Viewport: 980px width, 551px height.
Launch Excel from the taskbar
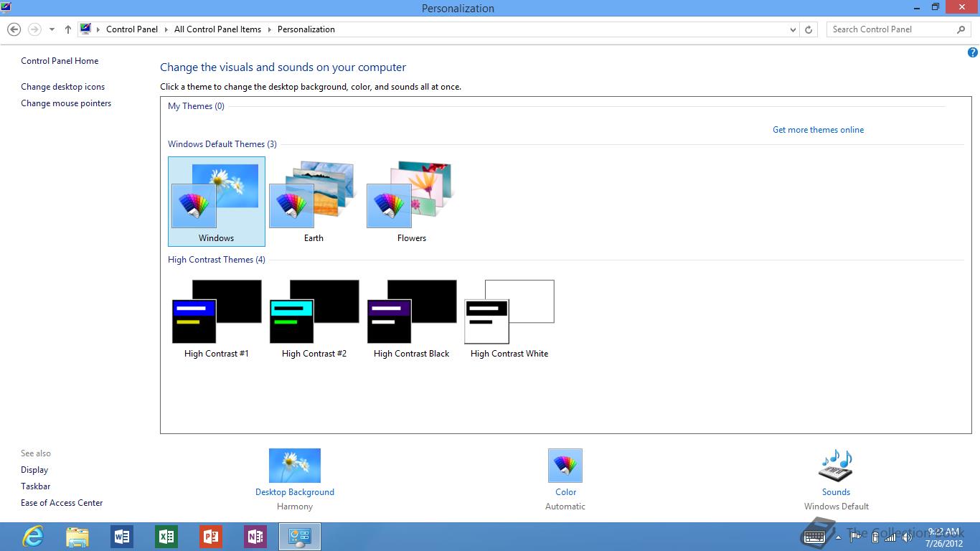pos(166,537)
